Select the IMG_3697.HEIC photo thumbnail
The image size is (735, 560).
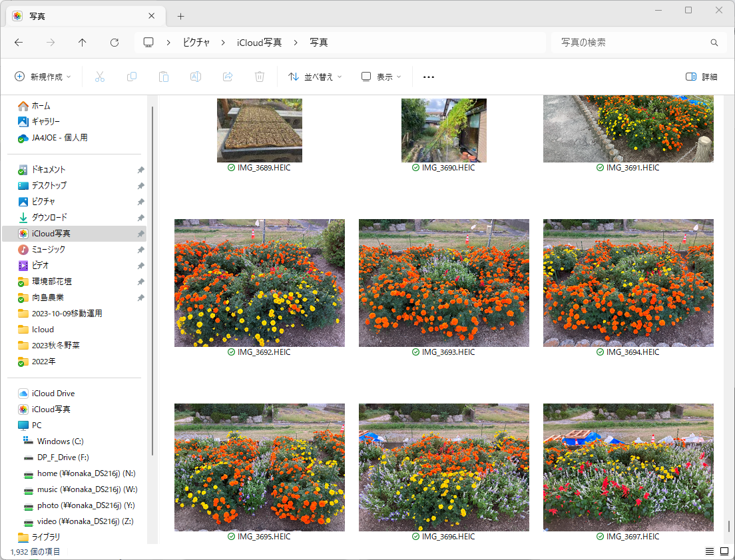coord(628,467)
